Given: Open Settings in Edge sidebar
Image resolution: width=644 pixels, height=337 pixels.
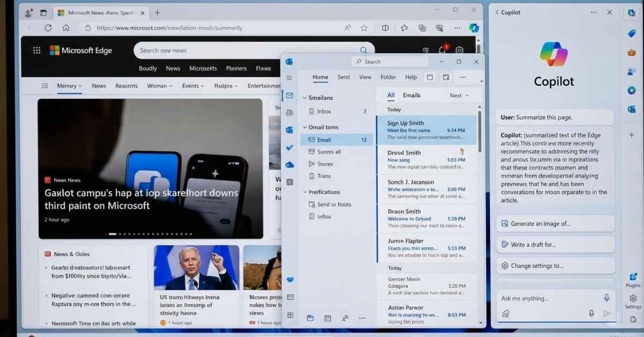Looking at the screenshot, I should (633, 302).
